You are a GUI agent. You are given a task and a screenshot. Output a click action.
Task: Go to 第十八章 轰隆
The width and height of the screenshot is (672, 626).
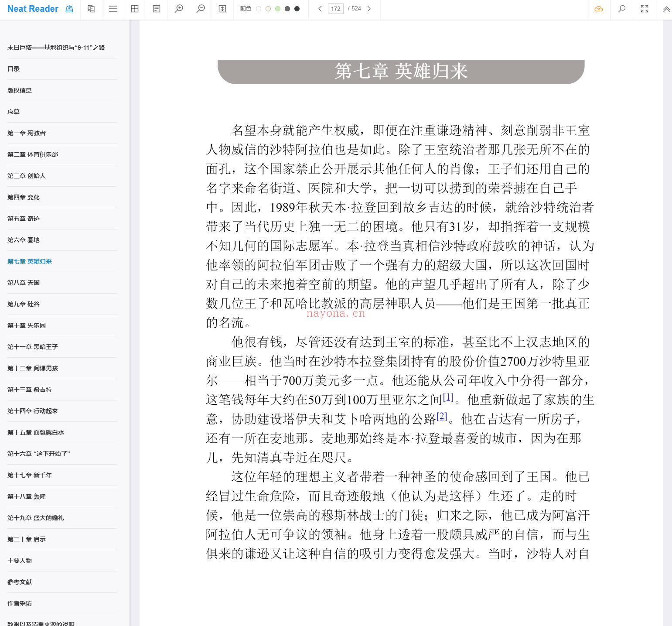(27, 496)
